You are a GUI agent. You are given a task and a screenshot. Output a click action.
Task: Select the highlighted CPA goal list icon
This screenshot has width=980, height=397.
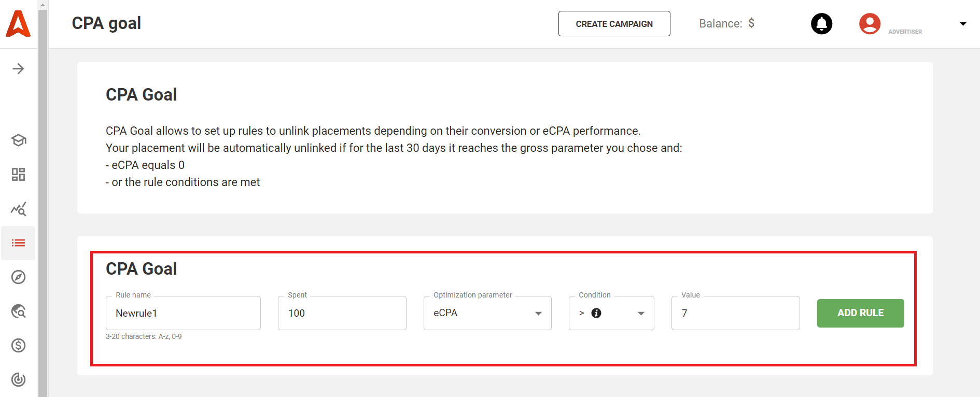(18, 243)
